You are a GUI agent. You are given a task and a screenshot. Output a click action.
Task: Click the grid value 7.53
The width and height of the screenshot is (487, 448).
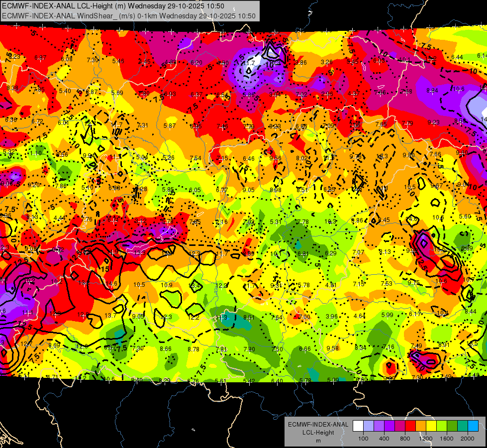coord(387,284)
